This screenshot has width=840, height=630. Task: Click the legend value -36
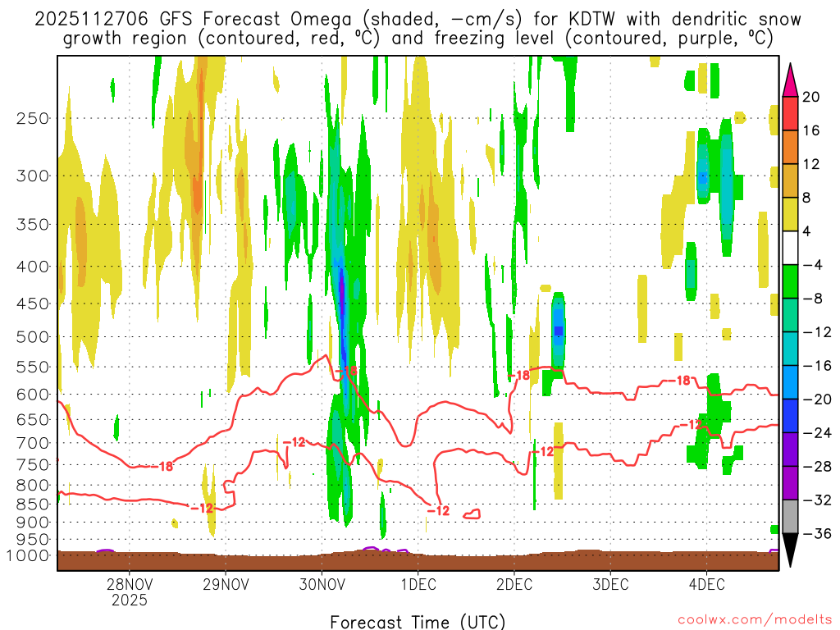817,533
